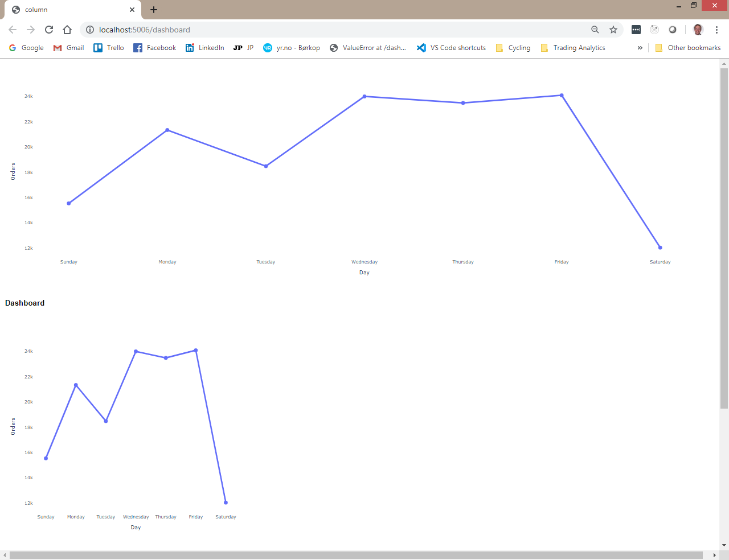729x560 pixels.
Task: Click the VS Code shortcuts bookmark icon
Action: click(x=421, y=48)
